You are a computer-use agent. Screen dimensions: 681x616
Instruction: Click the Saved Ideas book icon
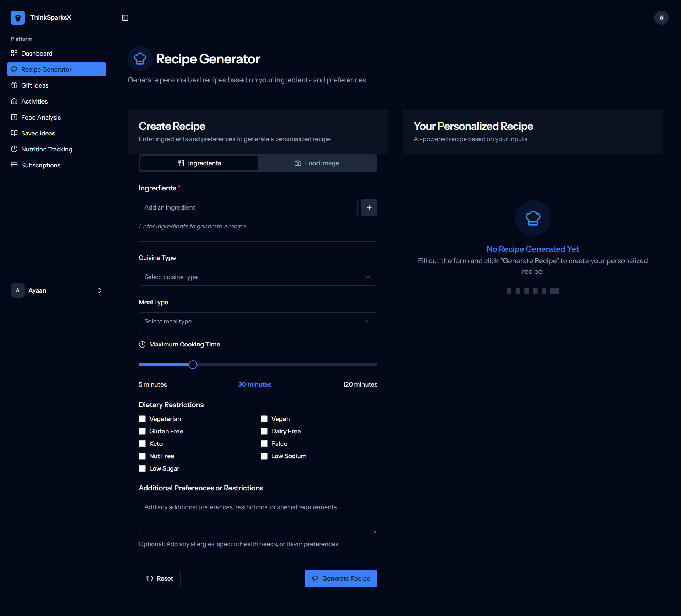click(14, 133)
